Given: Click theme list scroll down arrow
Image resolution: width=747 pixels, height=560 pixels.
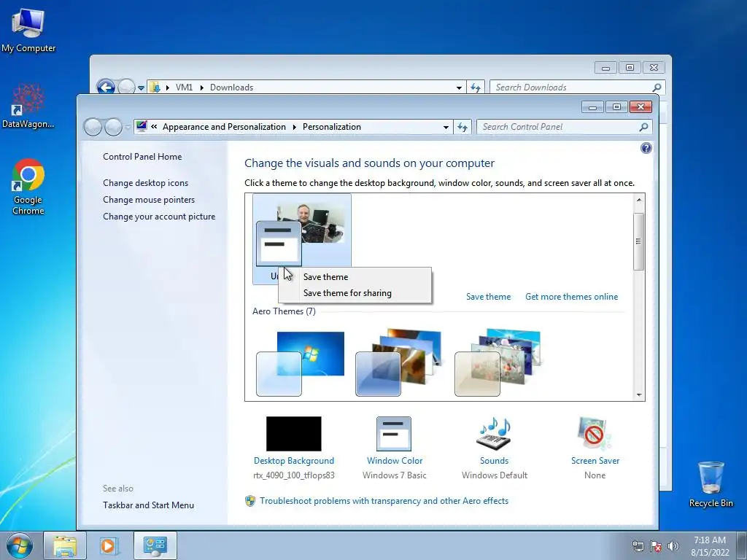Looking at the screenshot, I should click(639, 394).
